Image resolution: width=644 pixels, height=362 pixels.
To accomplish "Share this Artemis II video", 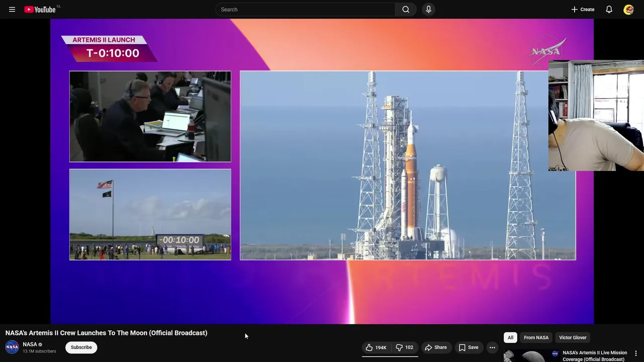I will (436, 347).
